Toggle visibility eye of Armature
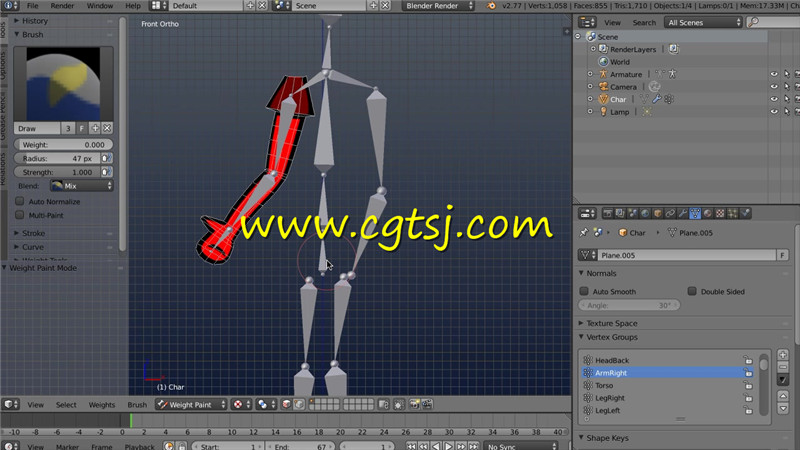The height and width of the screenshot is (450, 800). [x=774, y=74]
